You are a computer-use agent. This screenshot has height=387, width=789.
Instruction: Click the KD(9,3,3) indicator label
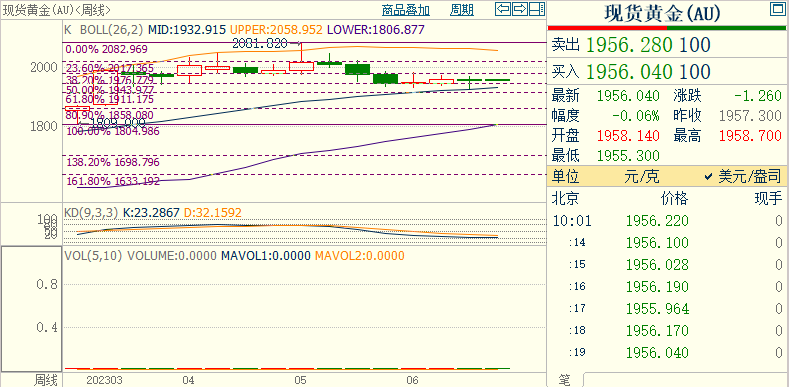91,213
